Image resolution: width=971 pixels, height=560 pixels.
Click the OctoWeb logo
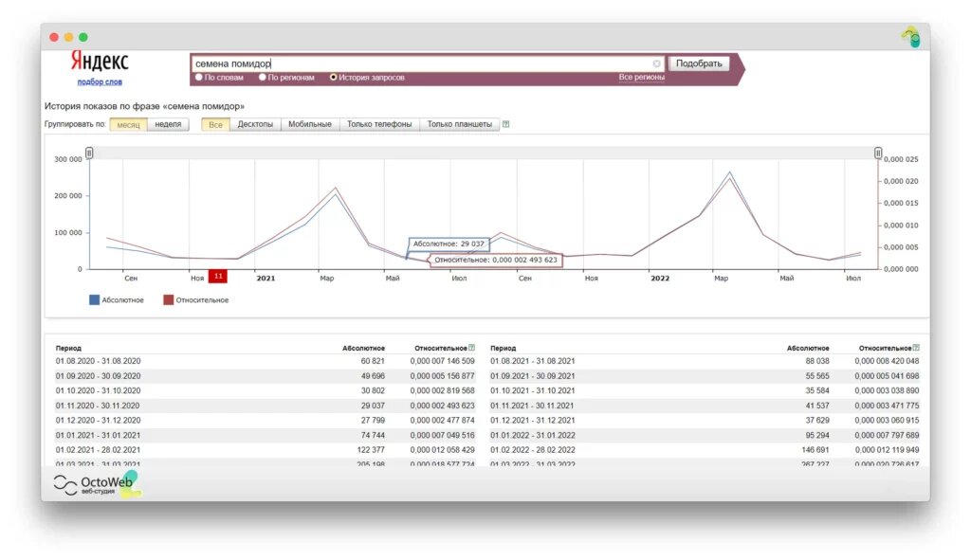[x=98, y=484]
